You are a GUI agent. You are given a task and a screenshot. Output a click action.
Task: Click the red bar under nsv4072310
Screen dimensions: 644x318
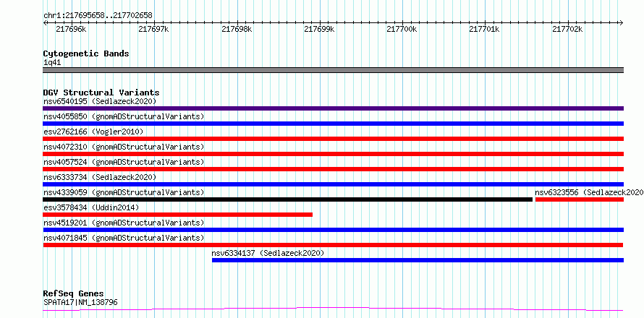click(333, 154)
